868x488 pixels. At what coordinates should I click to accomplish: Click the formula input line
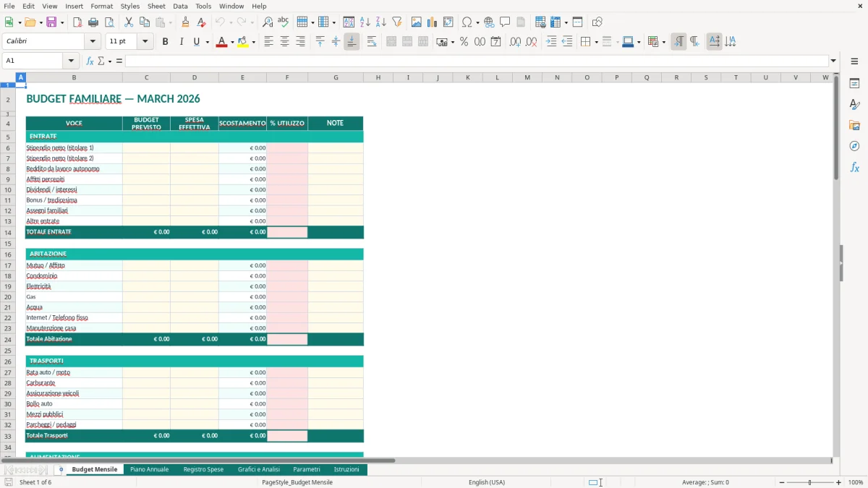pyautogui.click(x=477, y=61)
